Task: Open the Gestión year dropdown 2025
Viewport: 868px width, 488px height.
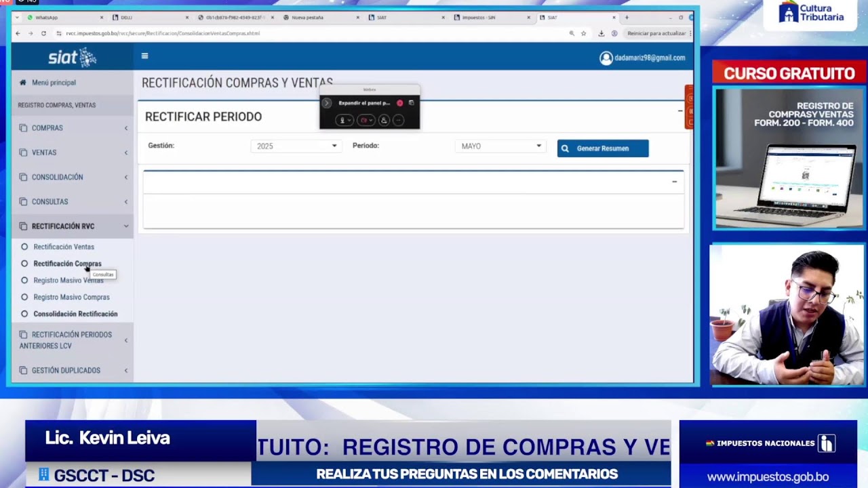Action: [296, 146]
